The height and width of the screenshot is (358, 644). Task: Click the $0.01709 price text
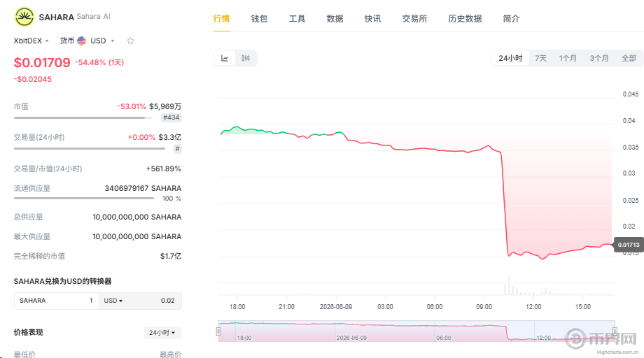pos(42,63)
